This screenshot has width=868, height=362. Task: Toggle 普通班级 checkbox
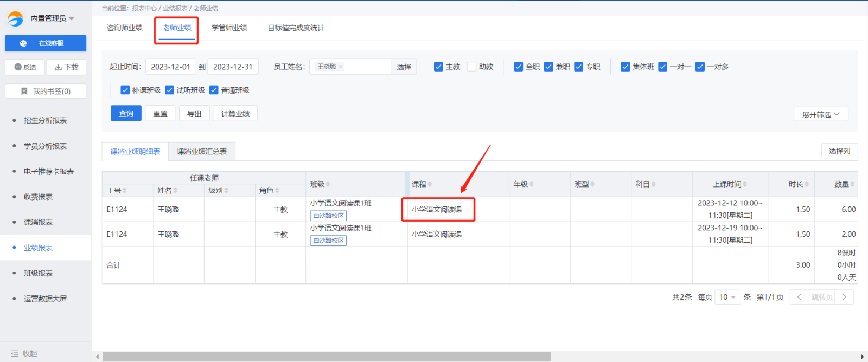coord(214,90)
